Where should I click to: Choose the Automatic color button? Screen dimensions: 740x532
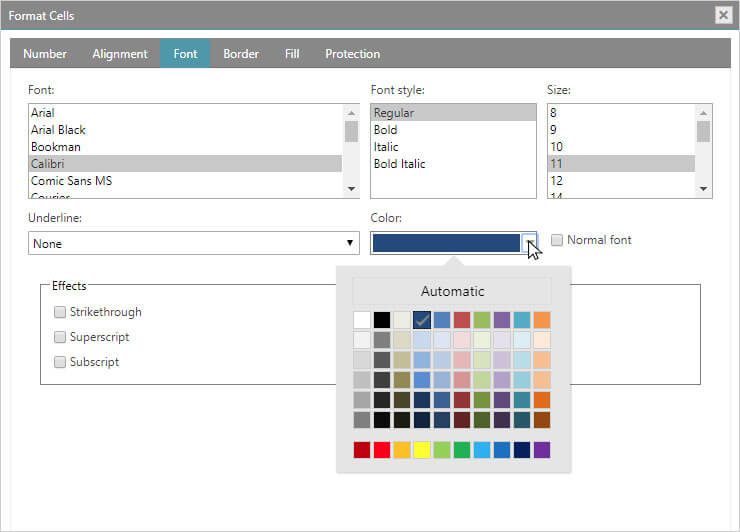coord(452,291)
